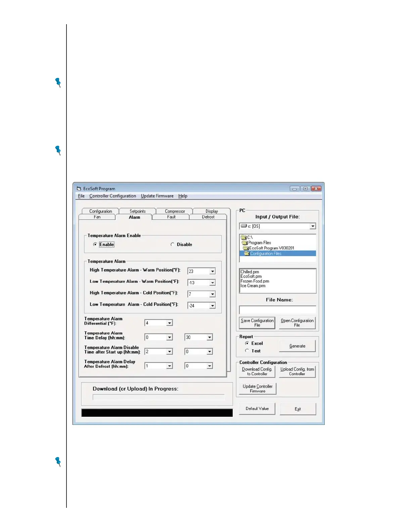Open the Controller Configuration menu
Screen dimensions: 411x532
tap(112, 196)
